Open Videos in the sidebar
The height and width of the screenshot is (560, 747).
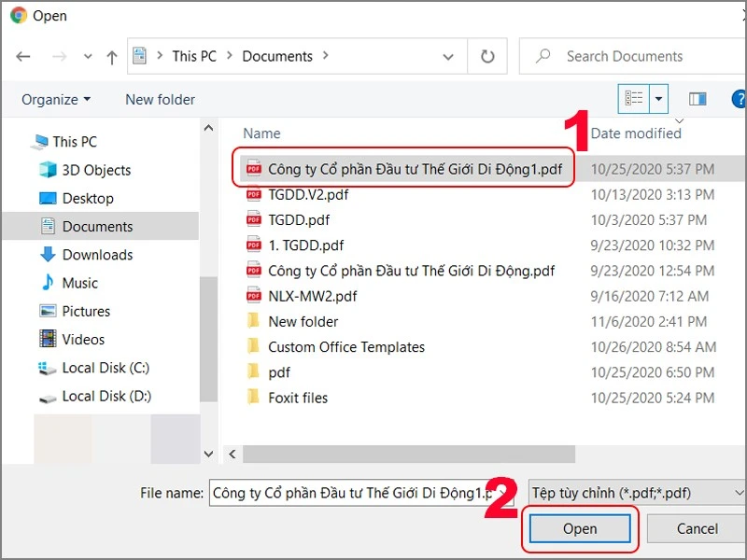(83, 340)
